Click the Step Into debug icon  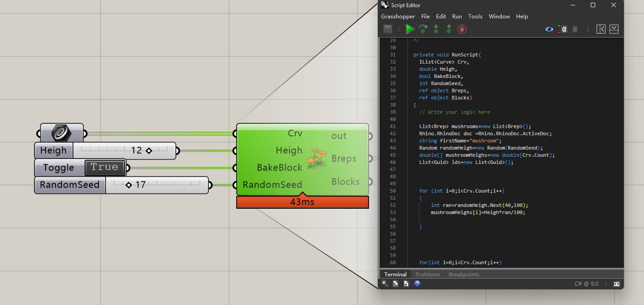click(x=436, y=29)
